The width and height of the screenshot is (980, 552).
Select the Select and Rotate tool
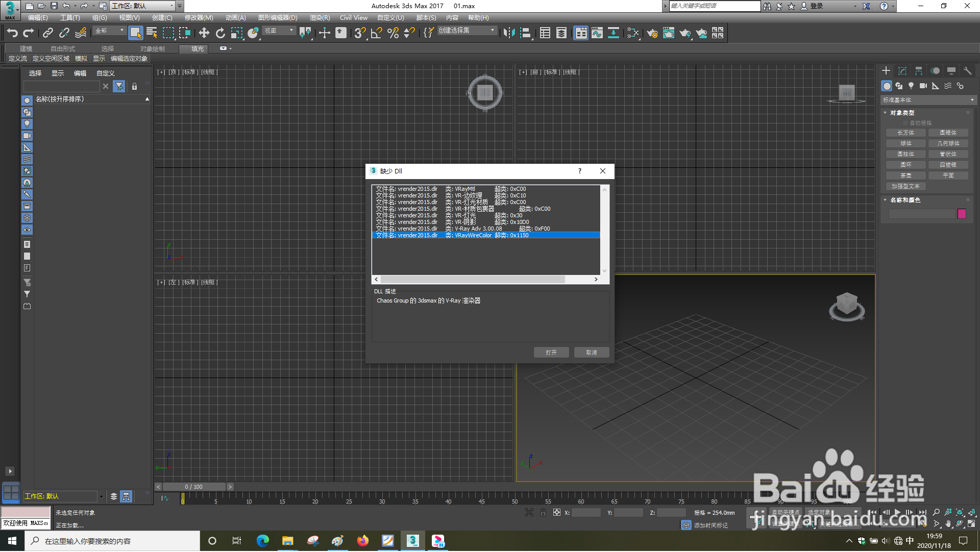tap(220, 33)
